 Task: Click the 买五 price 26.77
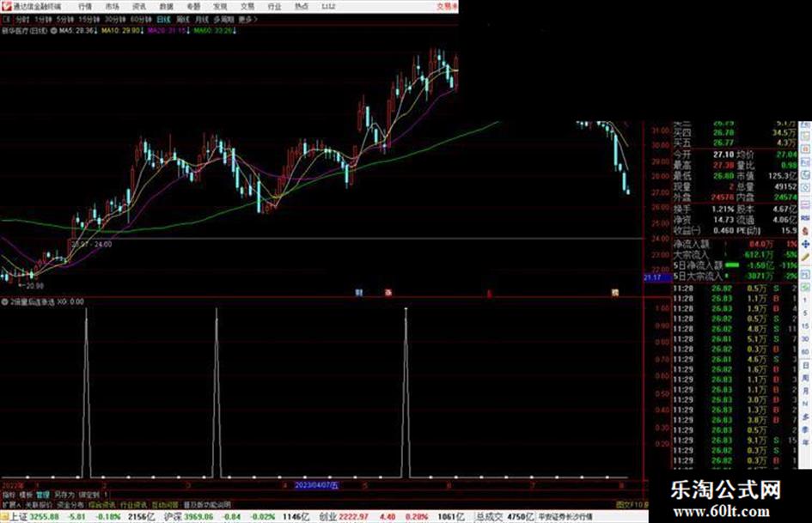pos(723,143)
